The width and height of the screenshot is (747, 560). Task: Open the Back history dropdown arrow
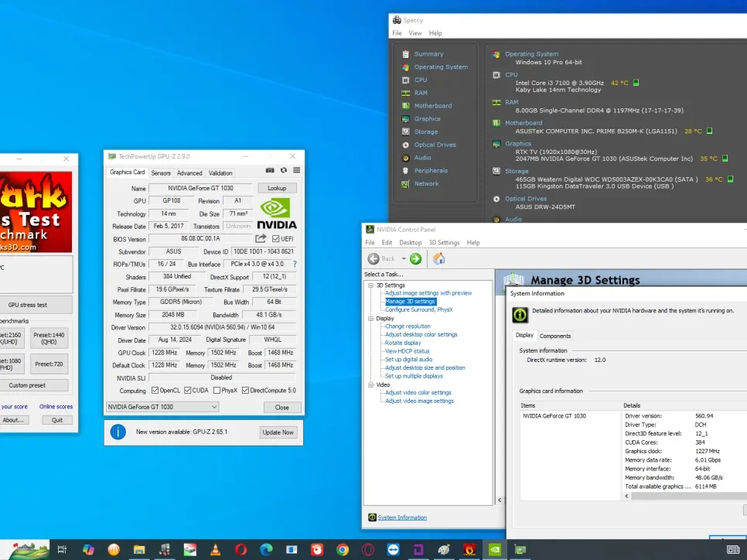(x=404, y=259)
